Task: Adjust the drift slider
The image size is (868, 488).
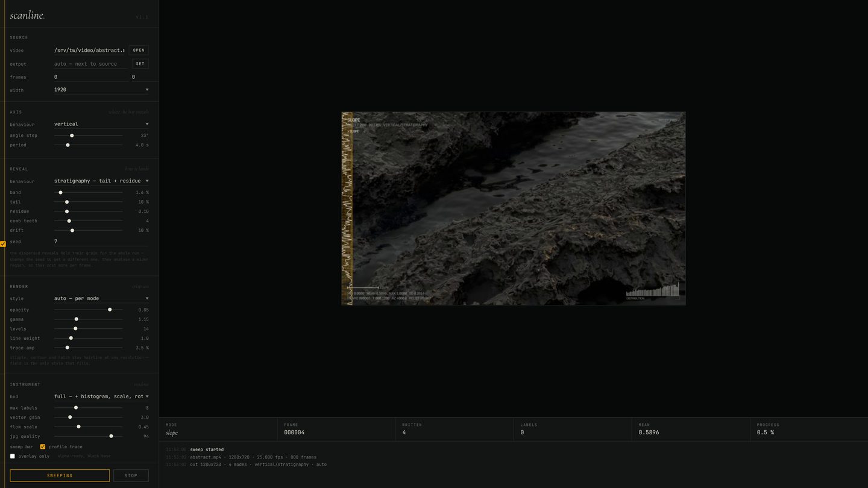Action: click(88, 230)
